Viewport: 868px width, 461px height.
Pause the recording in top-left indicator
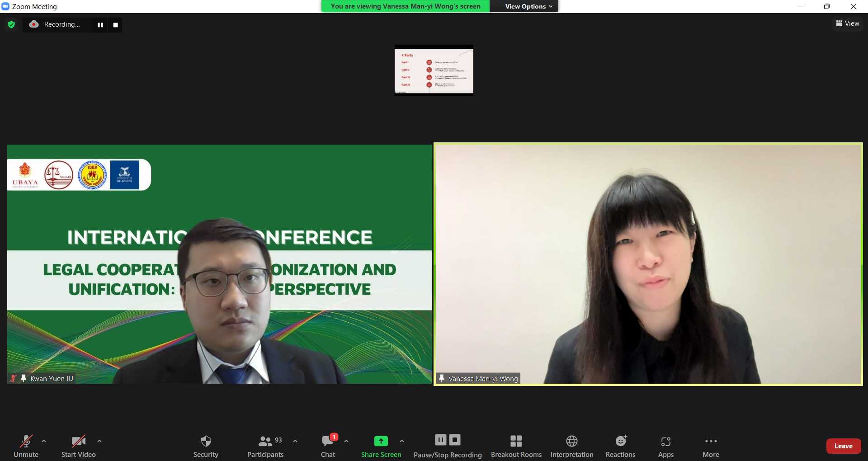(100, 25)
